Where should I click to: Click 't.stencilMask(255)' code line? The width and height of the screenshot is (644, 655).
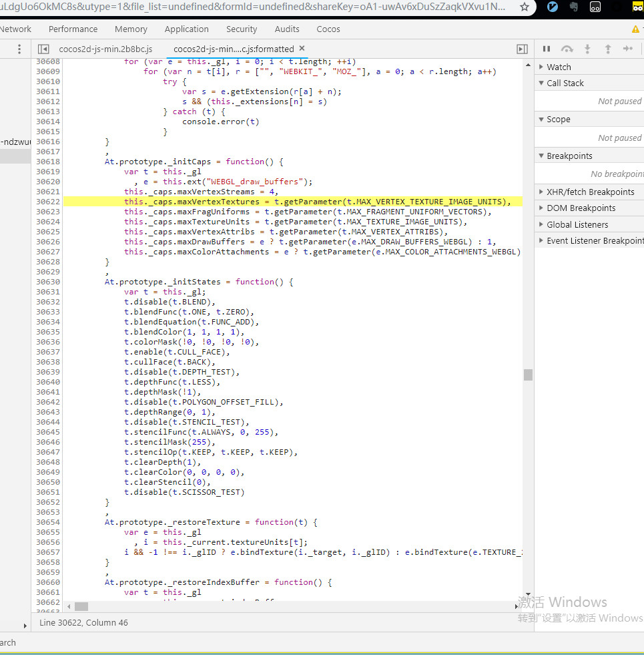click(170, 442)
